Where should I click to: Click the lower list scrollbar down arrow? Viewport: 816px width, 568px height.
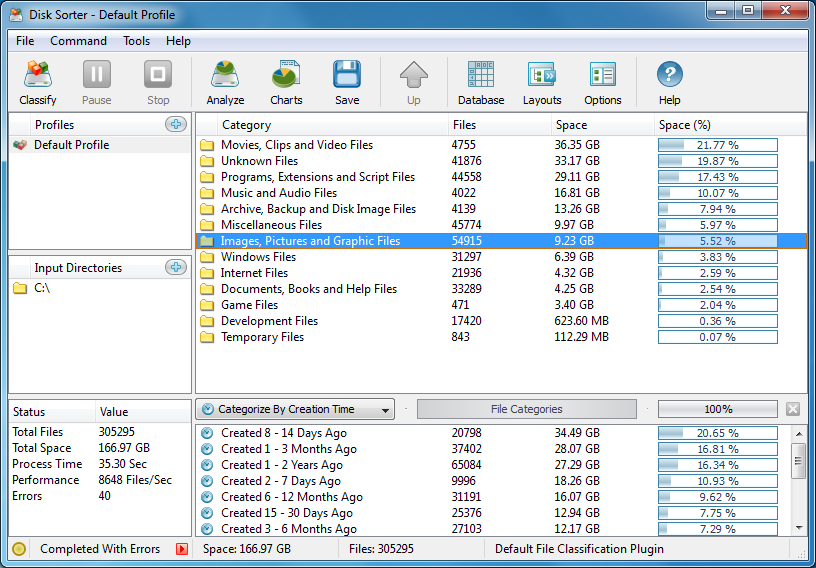tap(799, 528)
